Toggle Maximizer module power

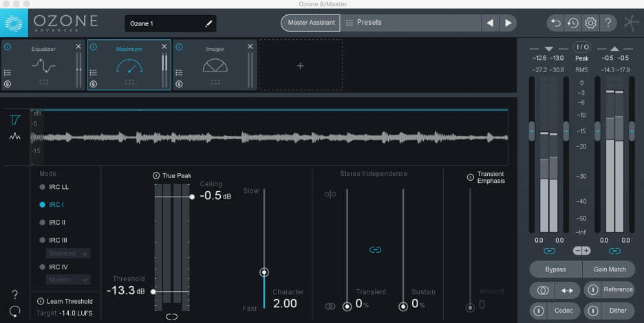coord(94,47)
